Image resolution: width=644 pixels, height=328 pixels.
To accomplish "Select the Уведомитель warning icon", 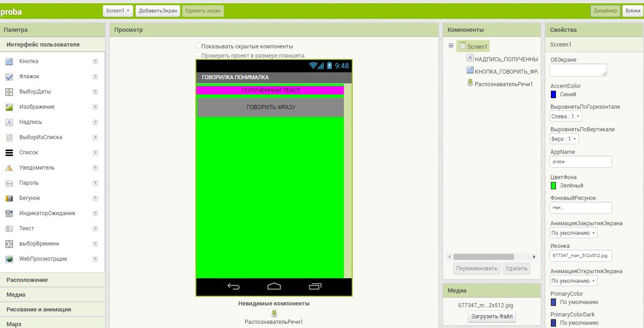I will 9,168.
